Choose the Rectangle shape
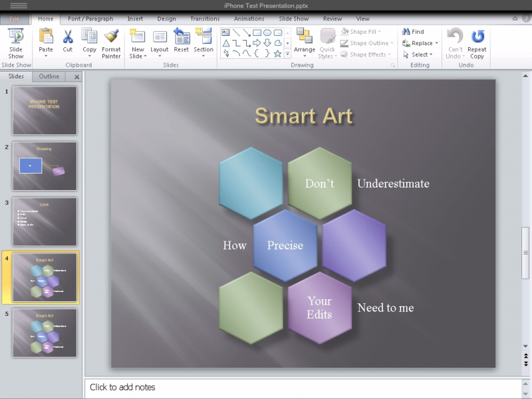This screenshot has height=399, width=532. [x=257, y=33]
